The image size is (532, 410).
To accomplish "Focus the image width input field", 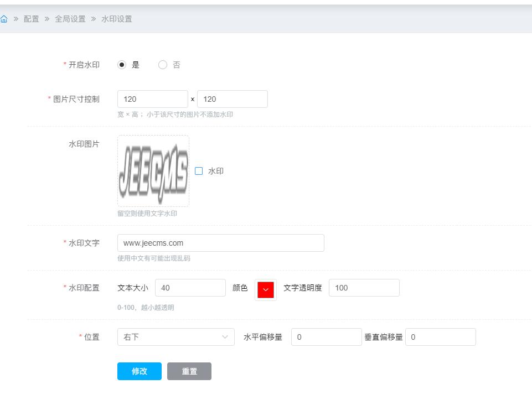I will [x=153, y=99].
